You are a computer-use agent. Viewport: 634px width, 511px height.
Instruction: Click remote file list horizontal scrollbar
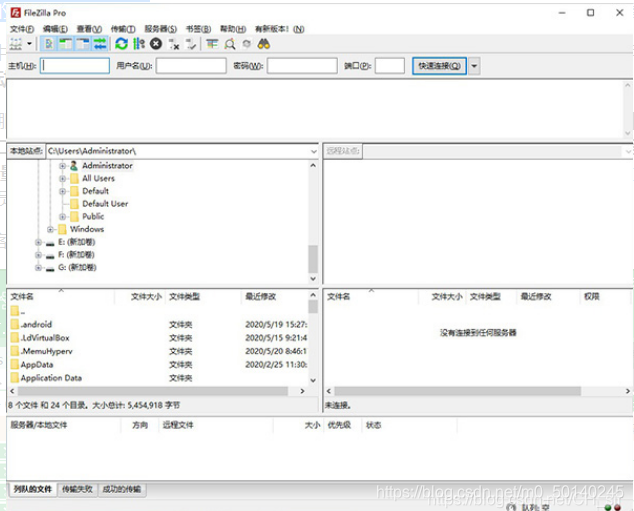458,391
